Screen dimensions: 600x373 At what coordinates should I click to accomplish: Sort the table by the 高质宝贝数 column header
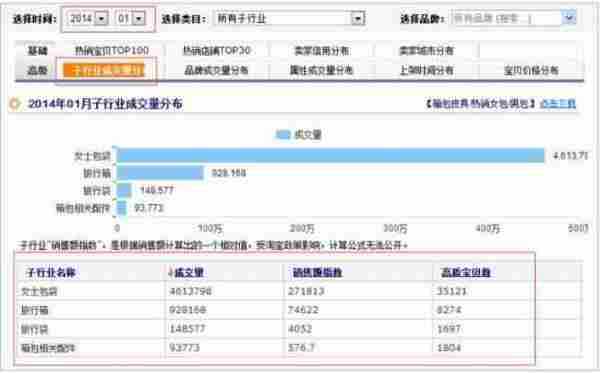coord(465,272)
